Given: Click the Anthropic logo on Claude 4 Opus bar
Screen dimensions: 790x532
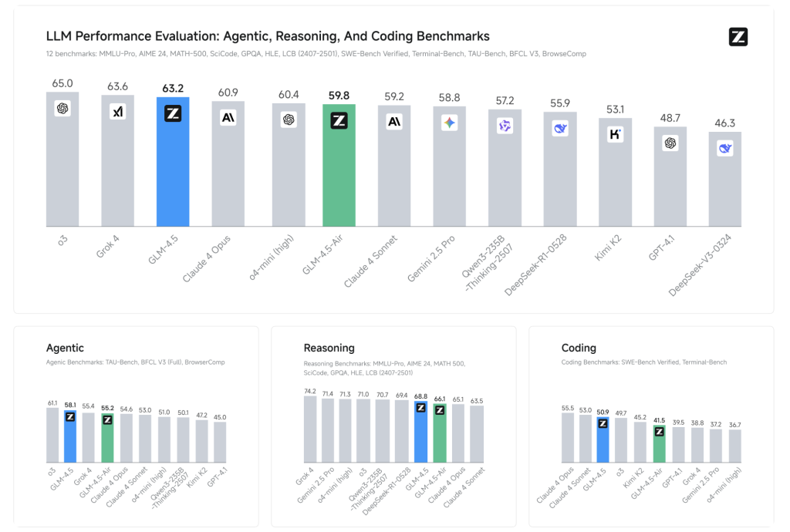Looking at the screenshot, I should coord(228,118).
